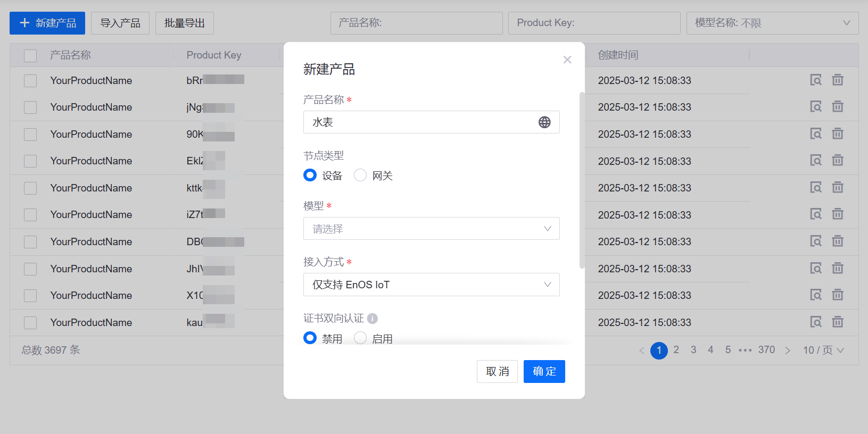The width and height of the screenshot is (868, 434).
Task: Select 启用 for certificate two-way authentication
Action: 360,338
